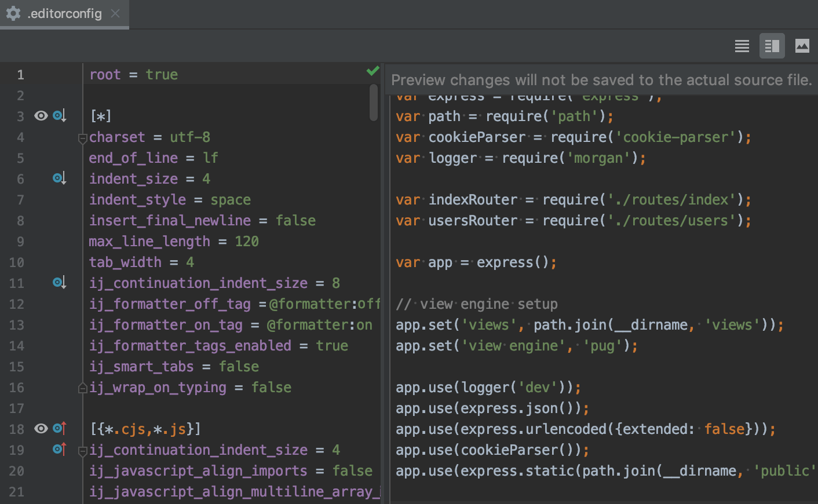This screenshot has height=504, width=818.
Task: Collapse the charset fold region under [*]
Action: coord(82,139)
